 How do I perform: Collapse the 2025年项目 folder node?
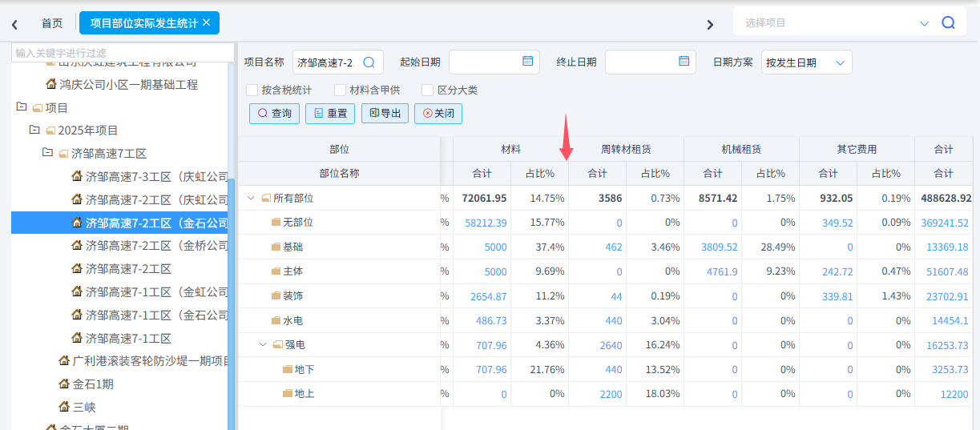coord(34,130)
